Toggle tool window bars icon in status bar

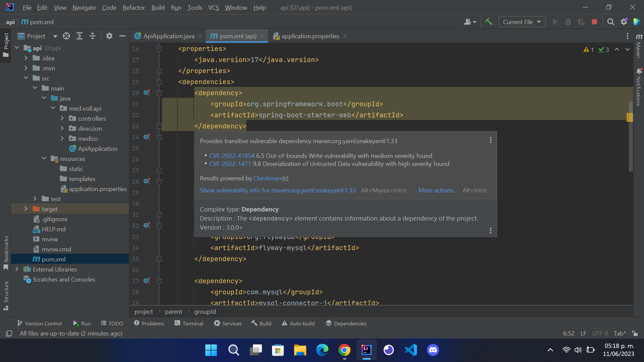click(9, 333)
